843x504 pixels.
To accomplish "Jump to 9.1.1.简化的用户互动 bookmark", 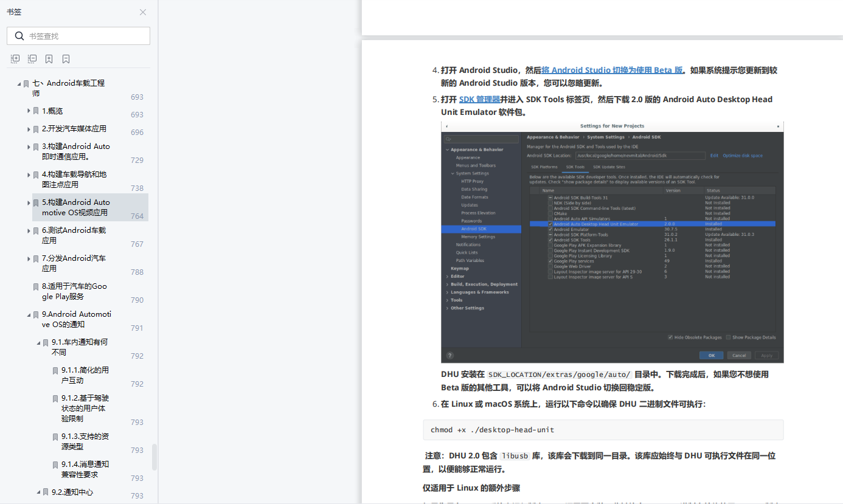I will coord(85,375).
